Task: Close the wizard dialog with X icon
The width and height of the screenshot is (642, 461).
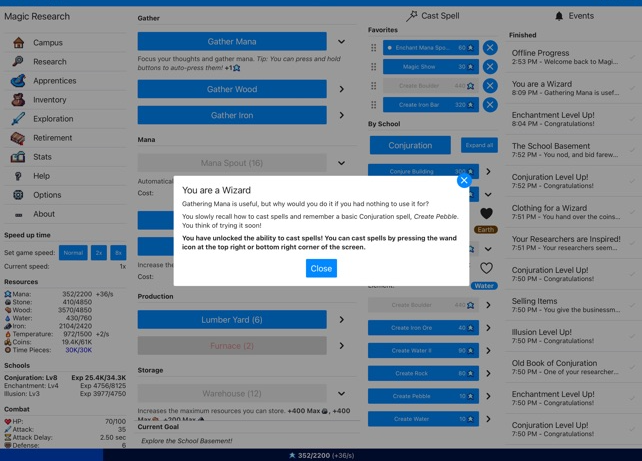Action: [464, 181]
